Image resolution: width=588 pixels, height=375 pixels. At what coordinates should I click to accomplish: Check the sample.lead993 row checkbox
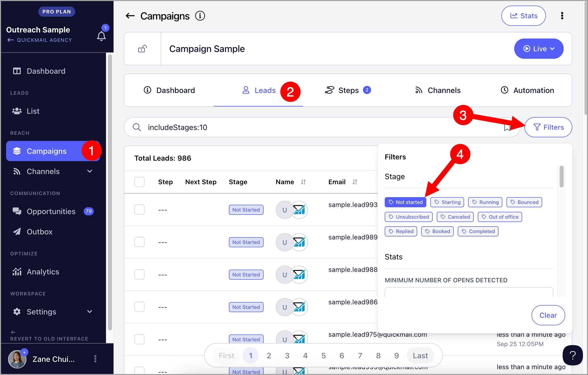click(139, 210)
